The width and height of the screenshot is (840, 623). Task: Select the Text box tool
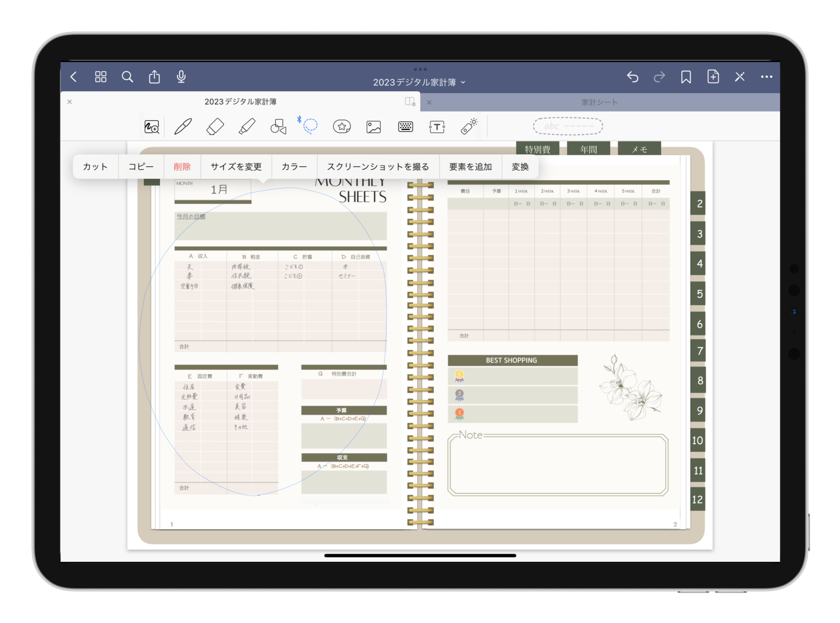[437, 126]
